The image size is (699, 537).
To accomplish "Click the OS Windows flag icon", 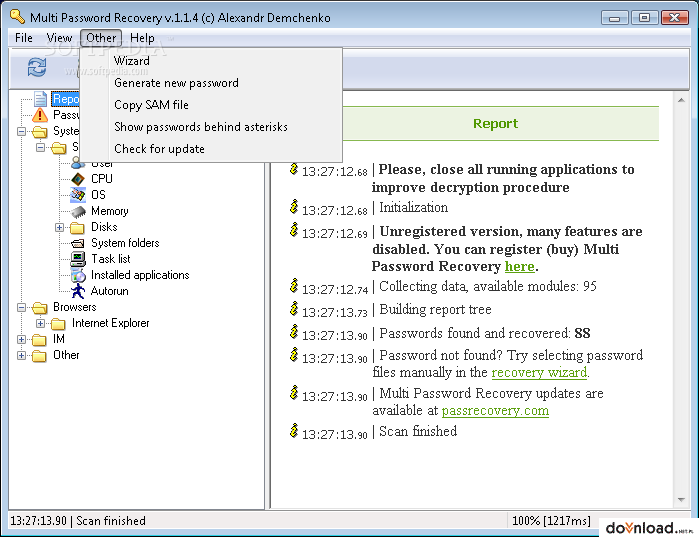I will [x=78, y=195].
